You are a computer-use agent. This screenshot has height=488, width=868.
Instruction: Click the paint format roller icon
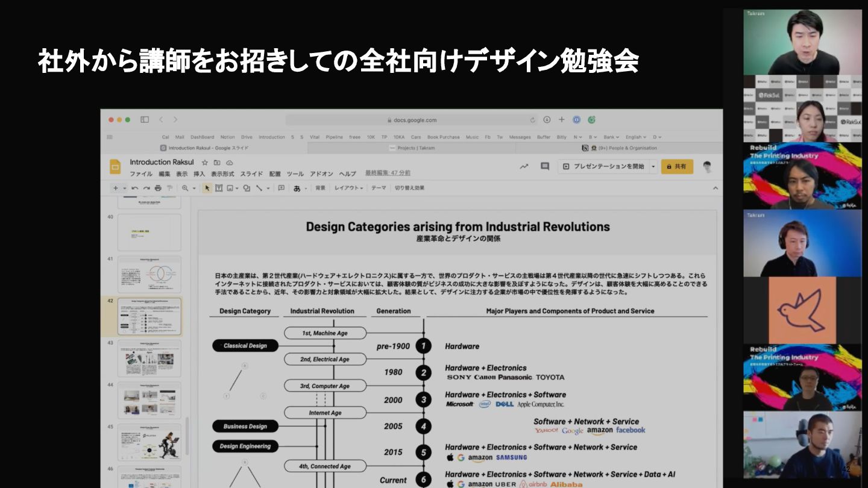pos(169,188)
